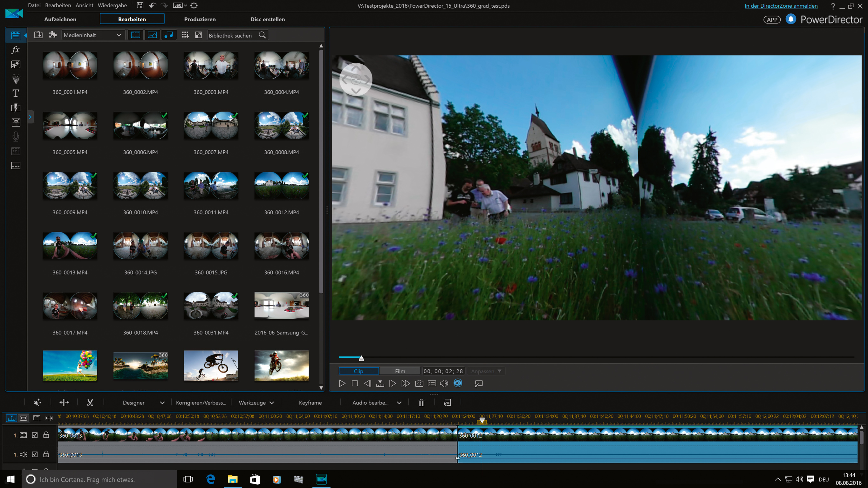Select the 360_0011.MP4 thumbnail

pos(211,186)
